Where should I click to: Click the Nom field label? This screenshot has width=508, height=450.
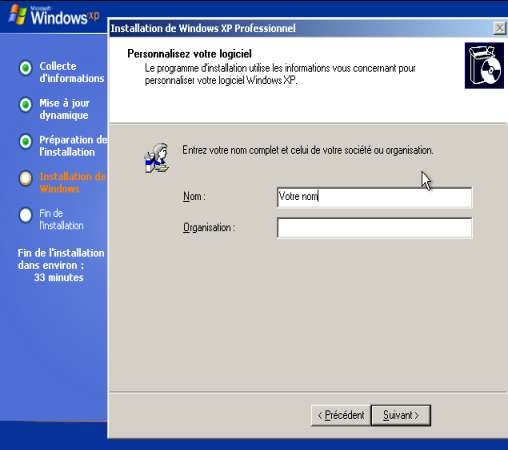click(x=194, y=196)
